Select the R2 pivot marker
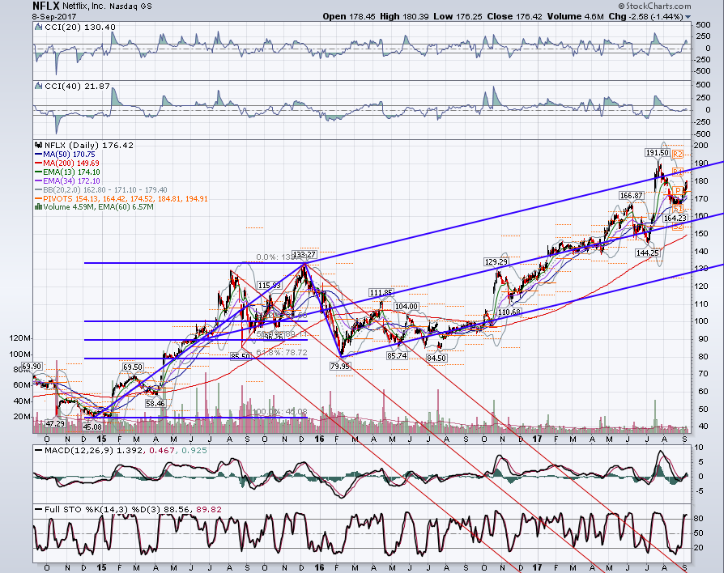The width and height of the screenshot is (728, 573). point(678,154)
